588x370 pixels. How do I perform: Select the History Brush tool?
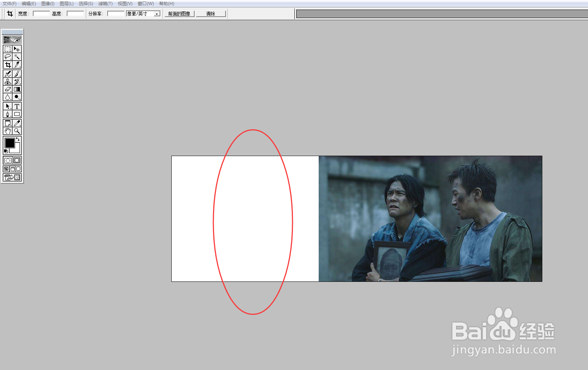pyautogui.click(x=17, y=82)
